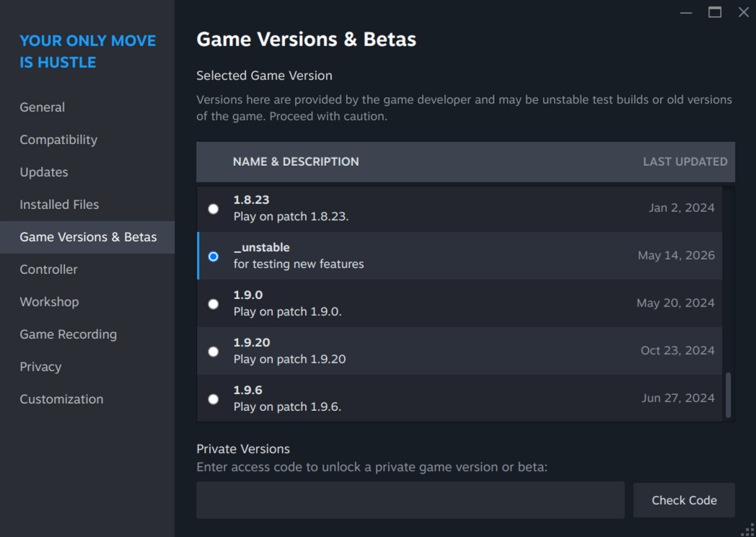Click the Check Code button
The height and width of the screenshot is (537, 756).
point(684,500)
